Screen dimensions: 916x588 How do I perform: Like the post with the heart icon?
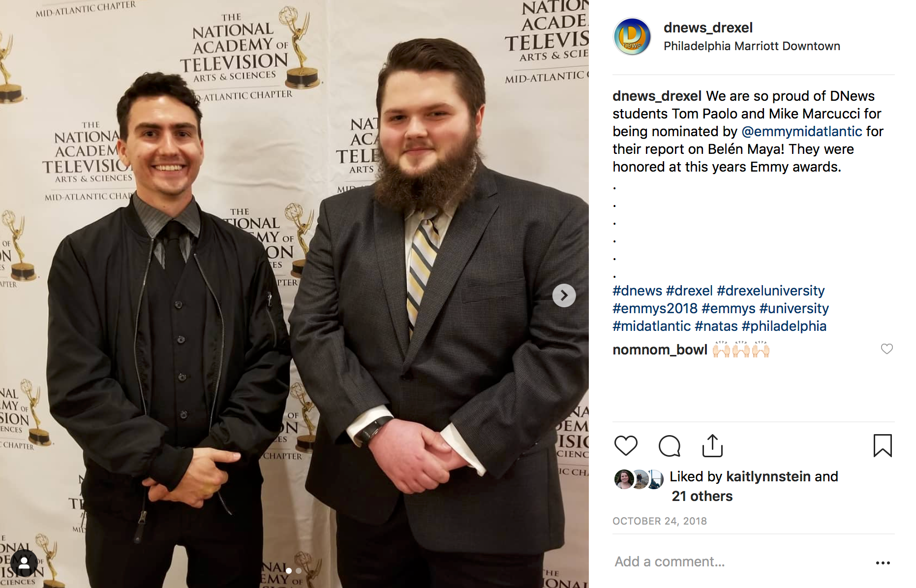(626, 445)
